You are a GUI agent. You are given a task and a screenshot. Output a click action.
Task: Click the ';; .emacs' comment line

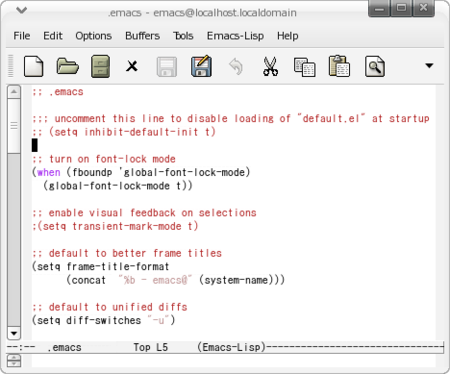(x=58, y=92)
